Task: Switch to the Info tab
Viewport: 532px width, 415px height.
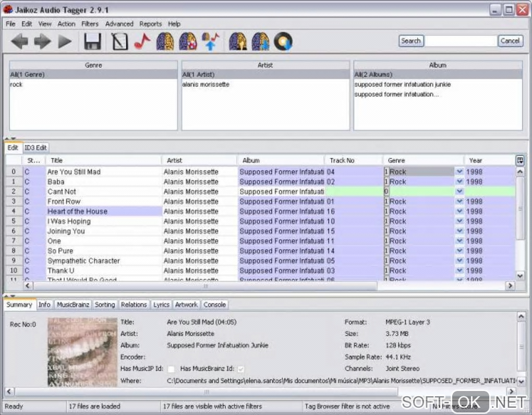Action: coord(44,304)
